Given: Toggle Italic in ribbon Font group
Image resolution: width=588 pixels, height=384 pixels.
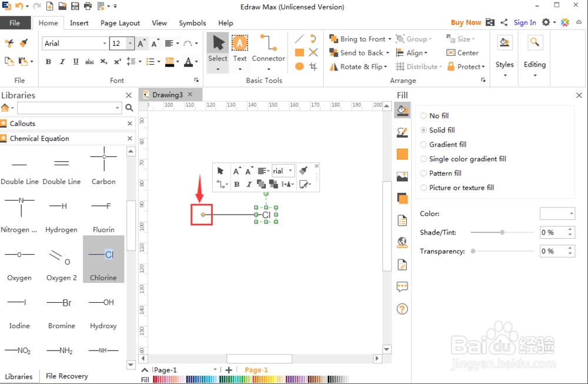Looking at the screenshot, I should coord(62,62).
